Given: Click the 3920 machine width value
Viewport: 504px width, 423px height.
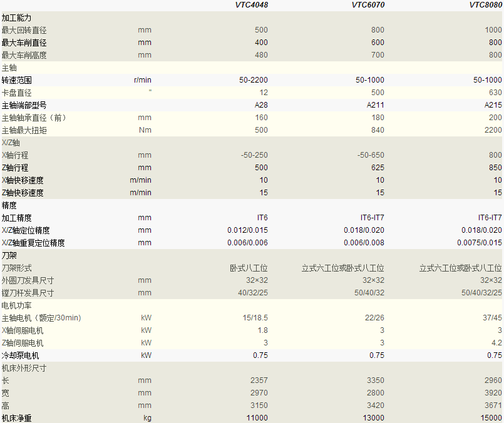Looking at the screenshot, I should 493,393.
